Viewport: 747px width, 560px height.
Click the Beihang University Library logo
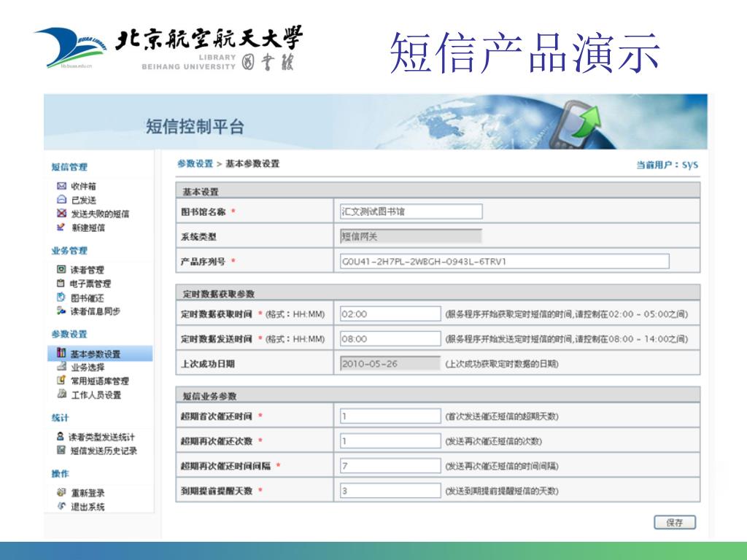[x=169, y=48]
